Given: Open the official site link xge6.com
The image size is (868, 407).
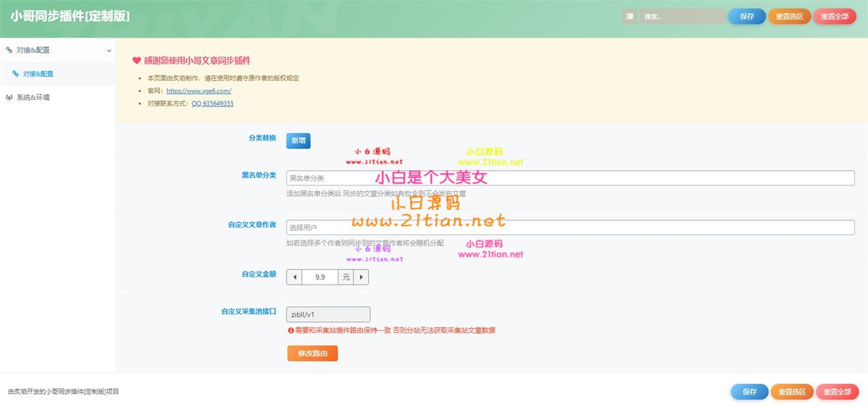Looking at the screenshot, I should pos(198,91).
